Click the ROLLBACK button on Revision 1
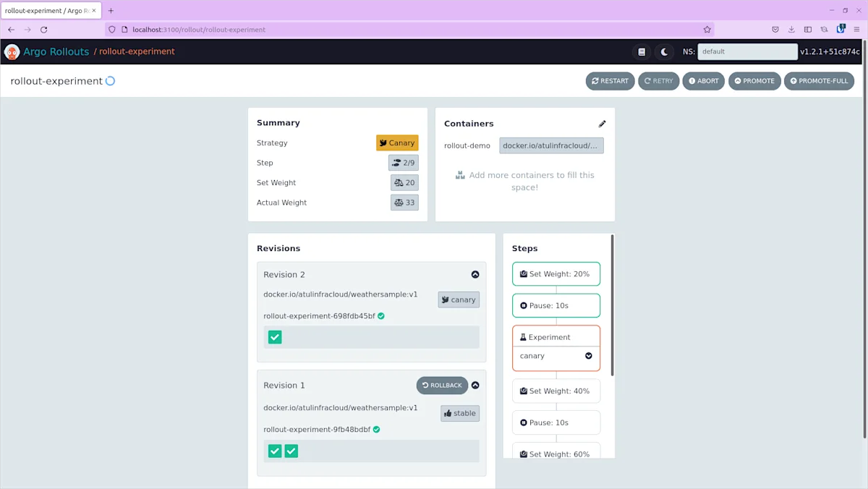The width and height of the screenshot is (868, 489). (442, 386)
